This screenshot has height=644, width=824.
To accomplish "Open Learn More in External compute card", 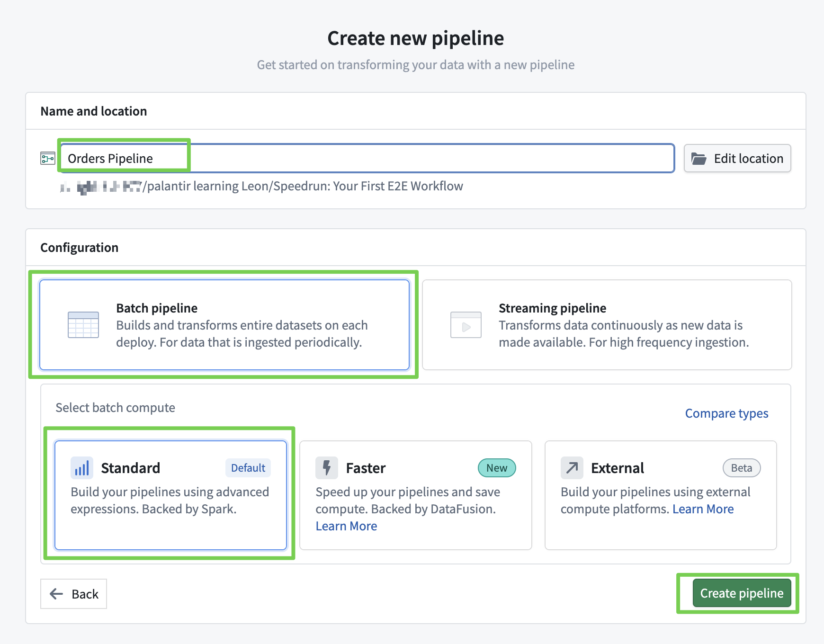I will (x=703, y=509).
